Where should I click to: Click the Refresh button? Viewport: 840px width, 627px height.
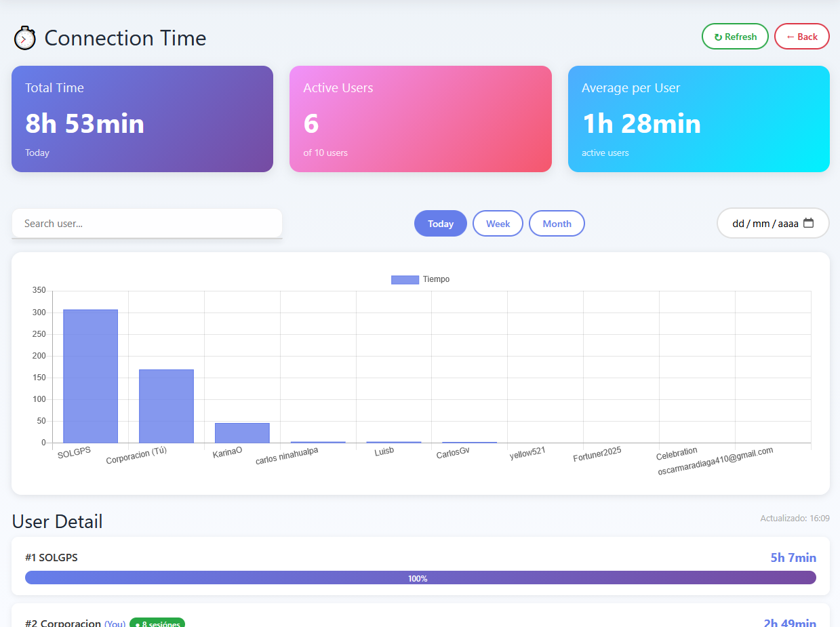[x=735, y=37]
